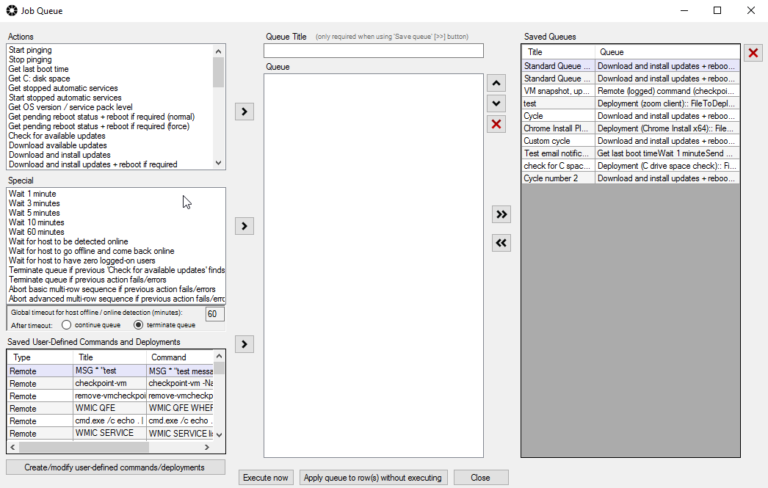Remove queue item with the red X below arrows
This screenshot has width=768, height=488.
[496, 124]
